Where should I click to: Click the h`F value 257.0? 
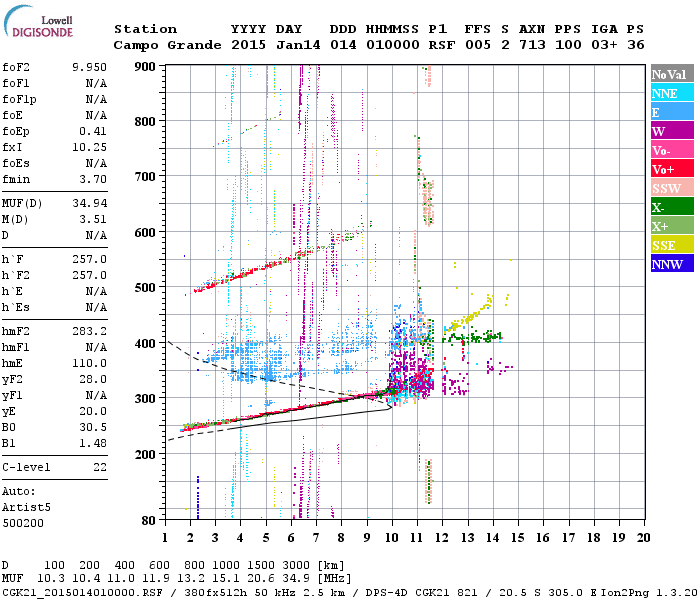coord(89,259)
